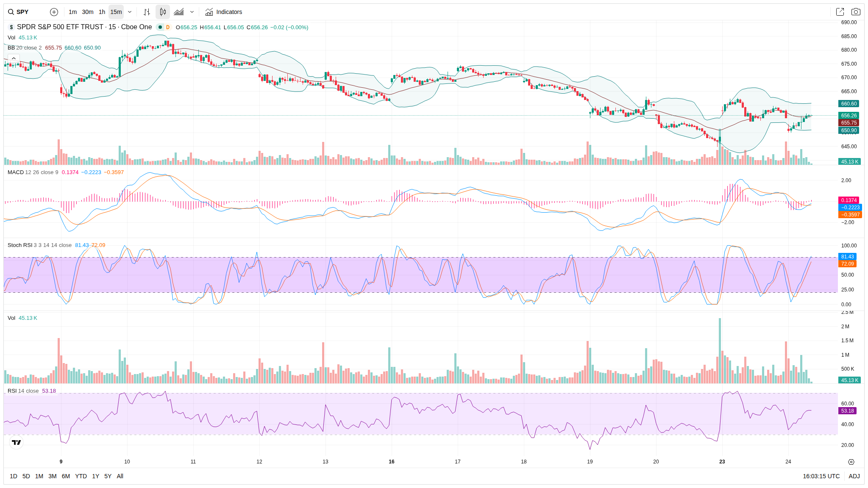Switch to the 30m interval
The image size is (868, 488).
[88, 12]
